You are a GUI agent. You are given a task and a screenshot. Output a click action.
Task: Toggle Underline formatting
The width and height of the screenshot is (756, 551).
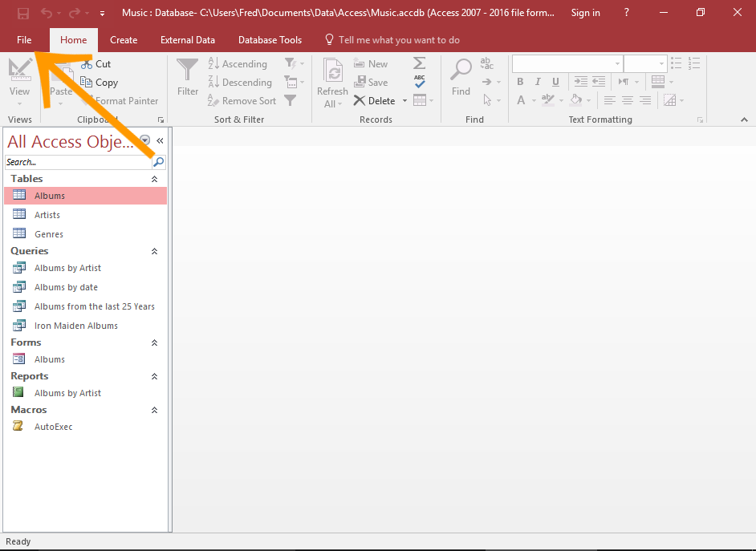(x=556, y=82)
